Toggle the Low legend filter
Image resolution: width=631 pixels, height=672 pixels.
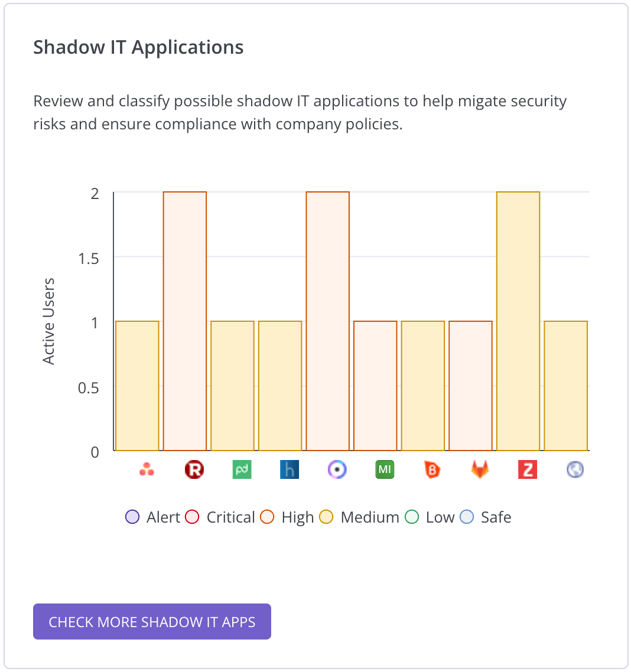tap(430, 517)
